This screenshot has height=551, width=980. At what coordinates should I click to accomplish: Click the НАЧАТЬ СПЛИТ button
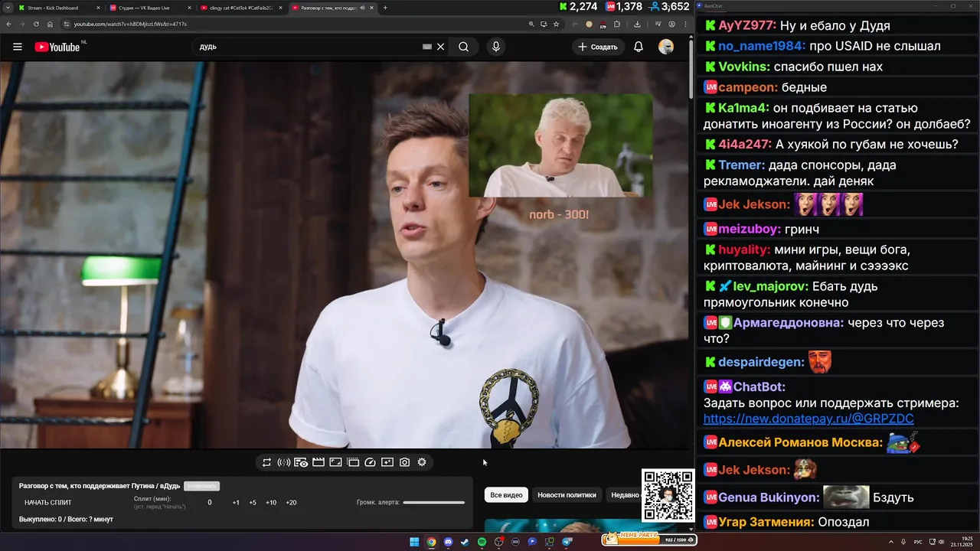(x=48, y=503)
